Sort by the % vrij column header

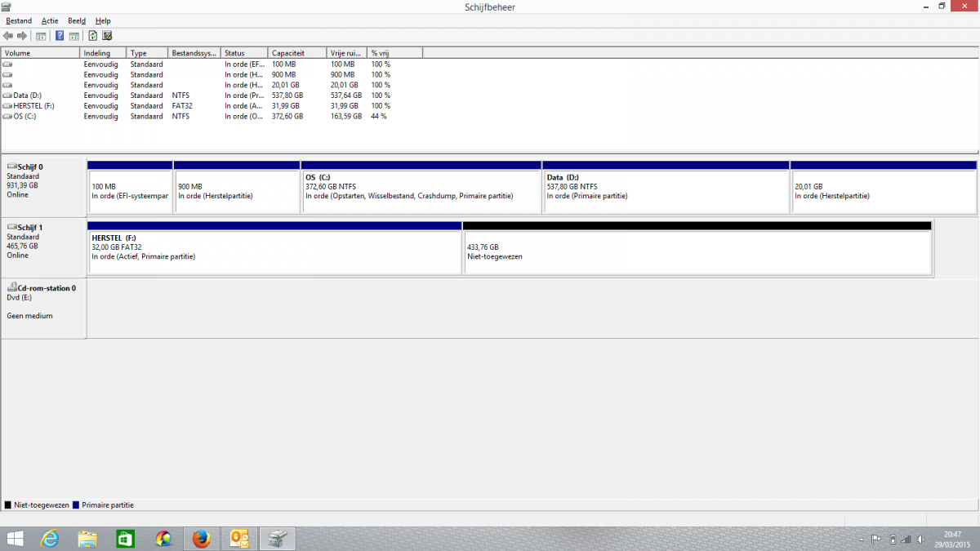coord(395,53)
